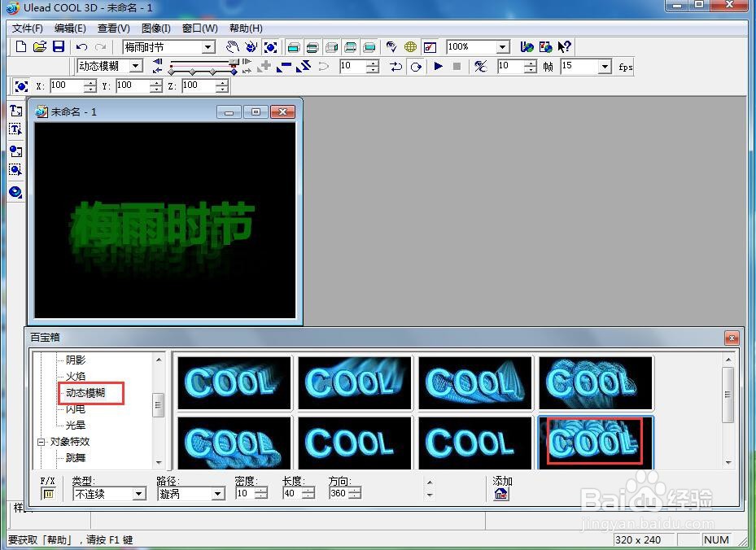756x550 pixels.
Task: Open the 动态模糊 property dropdown in animation toolbar
Action: pyautogui.click(x=136, y=66)
